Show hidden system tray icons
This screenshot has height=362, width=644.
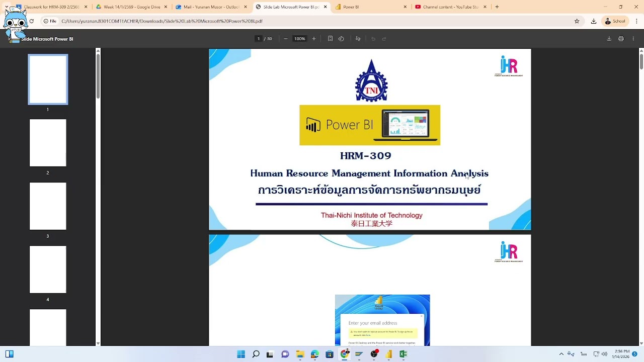(x=561, y=354)
